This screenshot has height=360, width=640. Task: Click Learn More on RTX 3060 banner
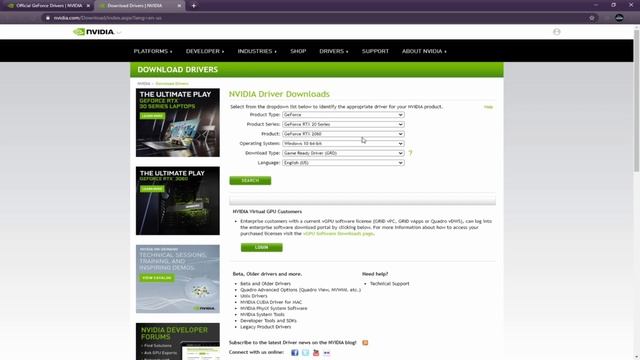pyautogui.click(x=152, y=189)
